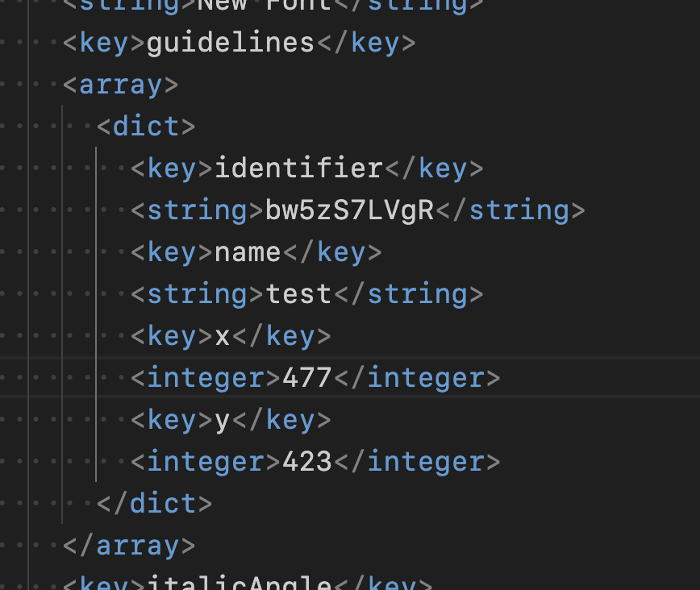Click the closing string tag after "test"
Screen dimensions: 700x590
click(x=408, y=294)
